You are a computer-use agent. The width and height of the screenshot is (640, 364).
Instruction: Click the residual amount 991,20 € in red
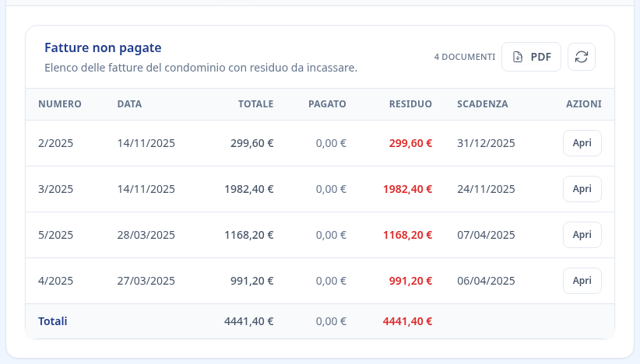point(410,281)
